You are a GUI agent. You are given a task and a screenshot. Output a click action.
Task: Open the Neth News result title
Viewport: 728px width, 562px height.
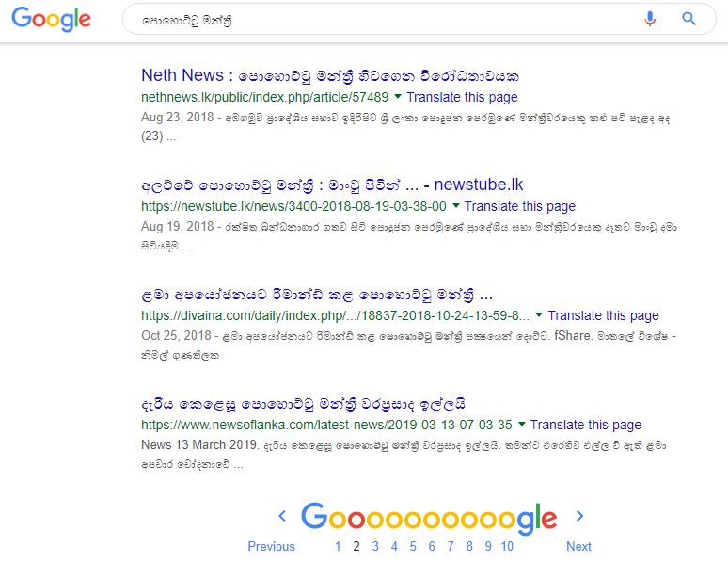coord(329,75)
